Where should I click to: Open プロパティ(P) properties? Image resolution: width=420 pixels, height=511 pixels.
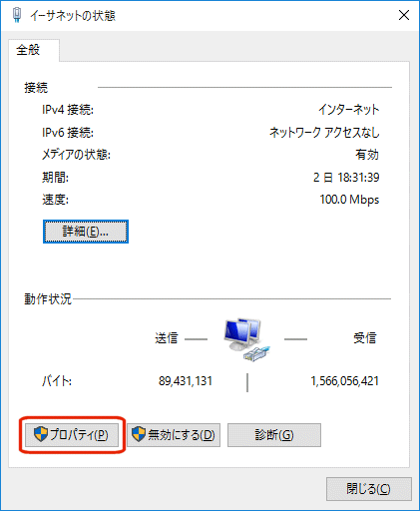click(x=72, y=435)
